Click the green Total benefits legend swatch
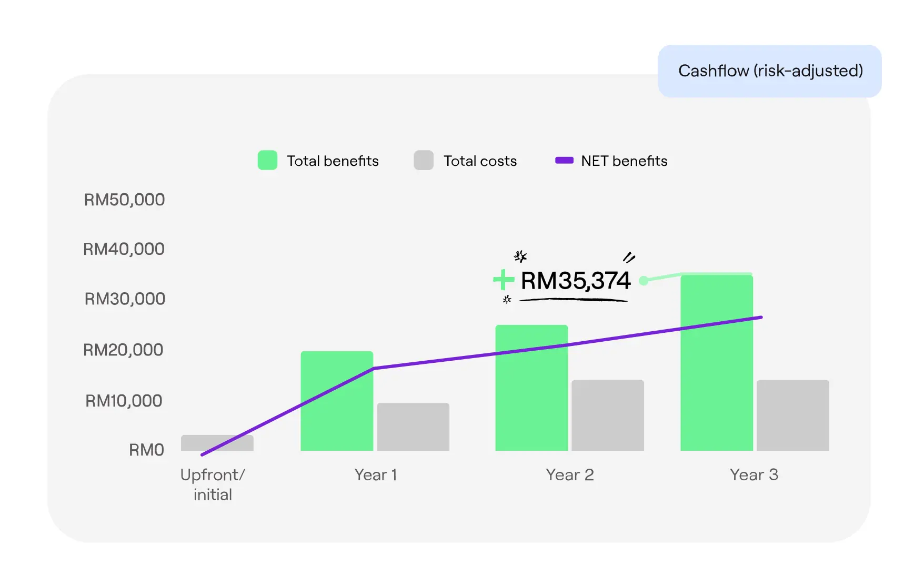Viewport: 924px width, 584px height. pos(267,160)
